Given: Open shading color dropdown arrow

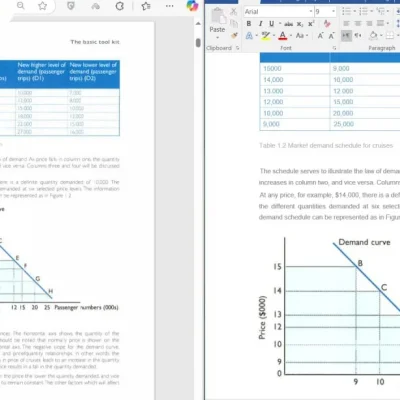Looking at the screenshot, I should coord(381,35).
